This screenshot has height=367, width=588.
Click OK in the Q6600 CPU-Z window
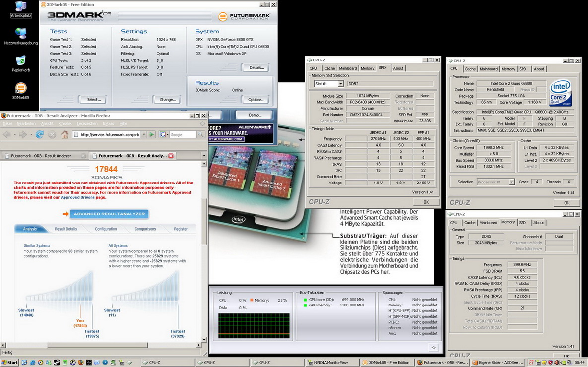[567, 203]
